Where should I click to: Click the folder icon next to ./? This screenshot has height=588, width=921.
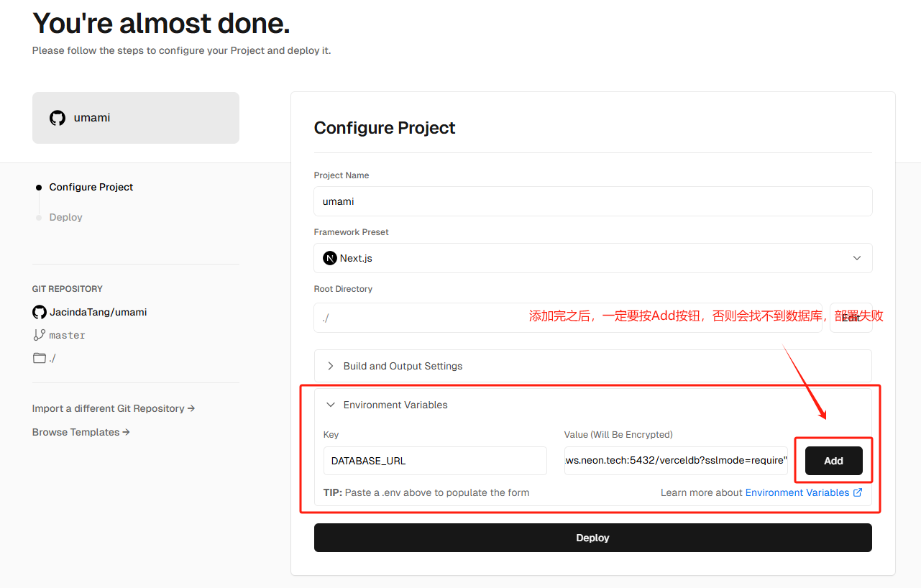pos(40,358)
